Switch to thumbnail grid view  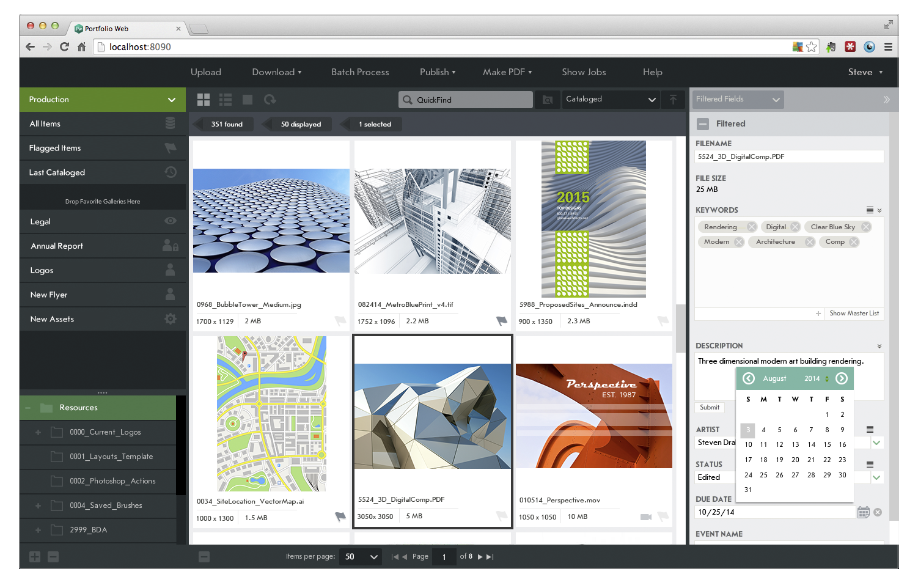click(x=204, y=100)
